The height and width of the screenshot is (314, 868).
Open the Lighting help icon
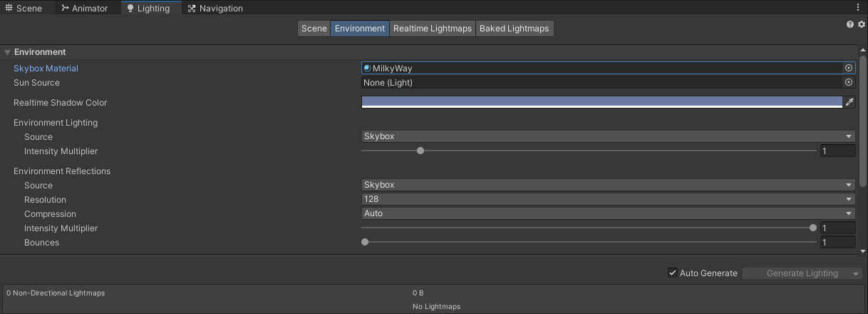(x=850, y=24)
